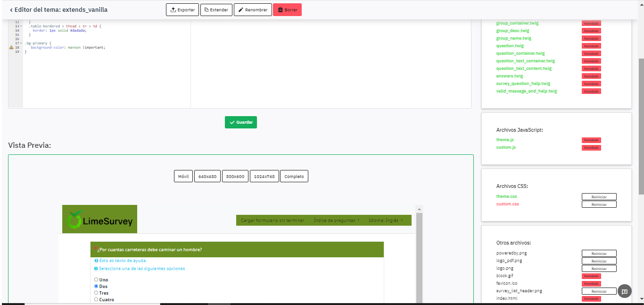Click the heredado badge next to block.gif
The height and width of the screenshot is (305, 644).
591,276
